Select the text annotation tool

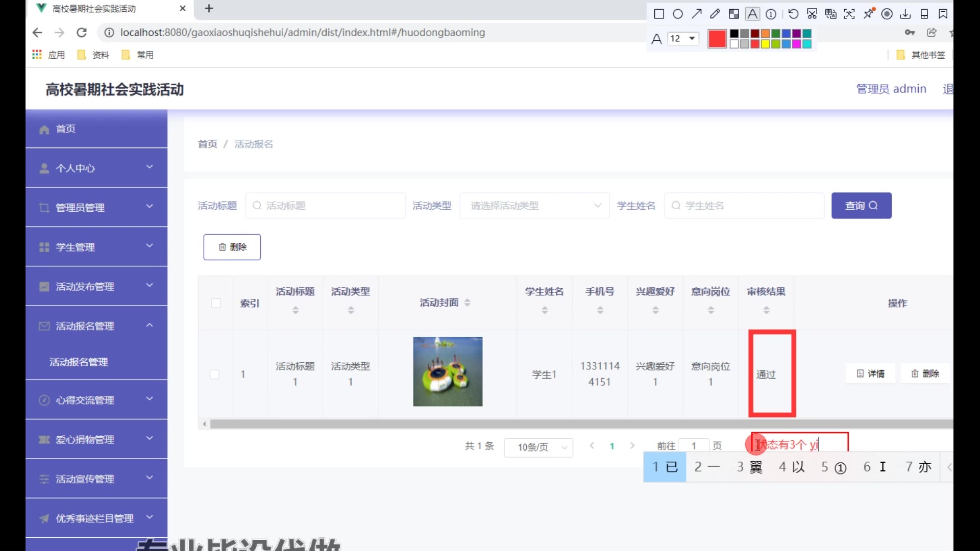point(752,14)
